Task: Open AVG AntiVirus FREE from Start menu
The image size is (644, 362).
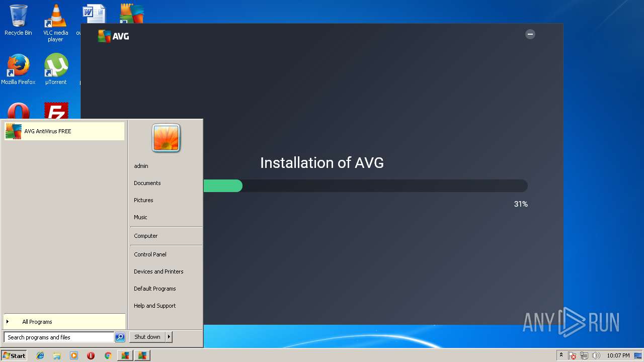Action: tap(64, 131)
